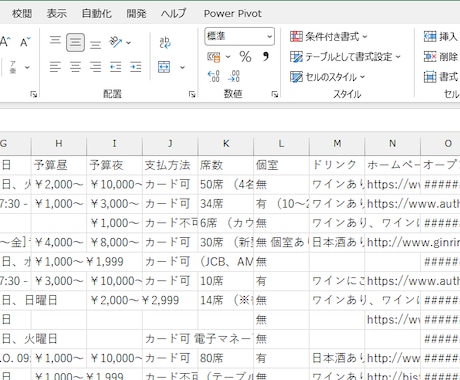Viewport: 460px width, 380px height.
Task: Apply percent style
Action: click(245, 57)
